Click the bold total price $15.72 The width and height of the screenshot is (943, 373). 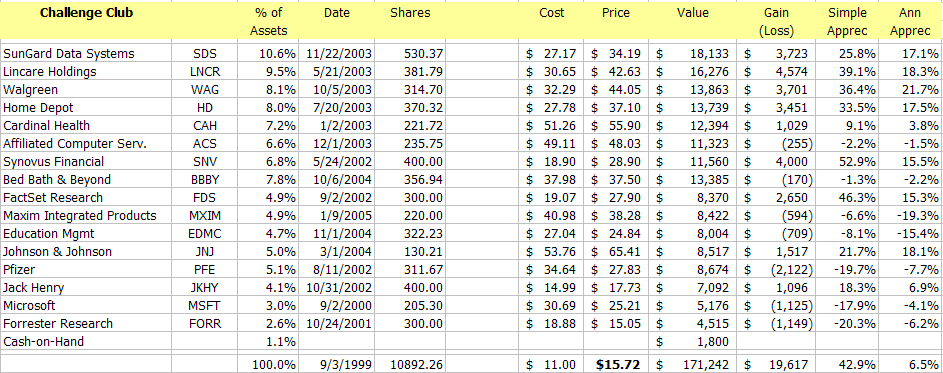tap(616, 364)
